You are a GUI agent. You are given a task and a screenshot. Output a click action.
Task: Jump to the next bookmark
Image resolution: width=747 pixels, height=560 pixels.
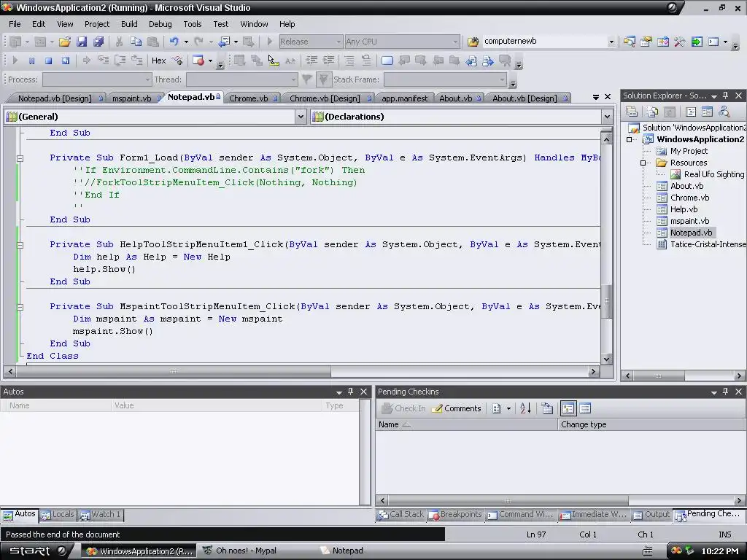[x=421, y=61]
